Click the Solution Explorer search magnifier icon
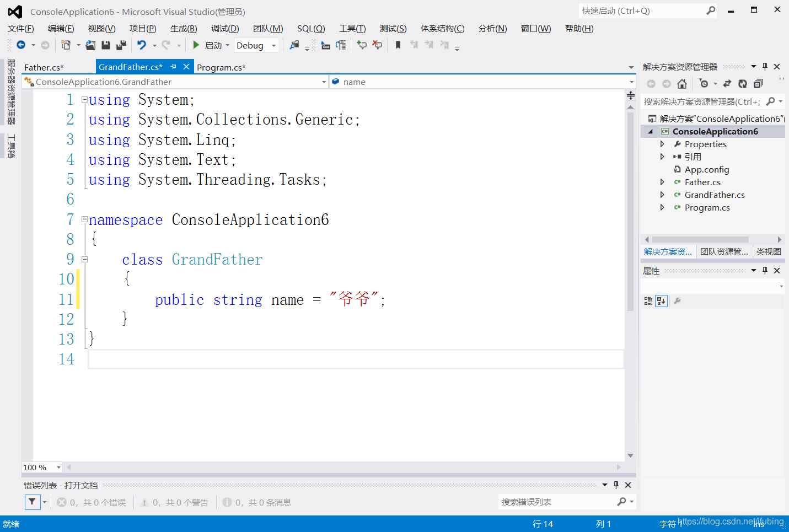The height and width of the screenshot is (532, 789). [x=771, y=101]
